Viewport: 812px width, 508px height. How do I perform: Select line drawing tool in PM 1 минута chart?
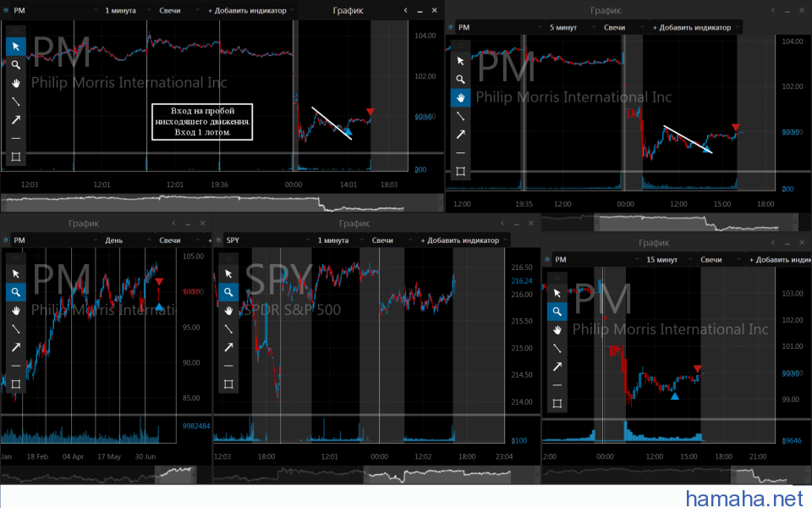pyautogui.click(x=16, y=102)
